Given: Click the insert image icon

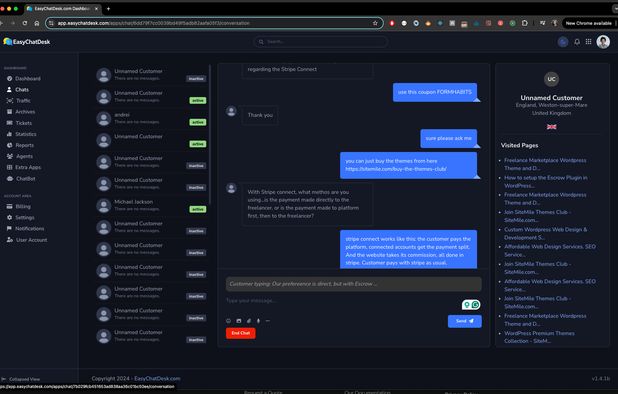Looking at the screenshot, I should coord(238,321).
